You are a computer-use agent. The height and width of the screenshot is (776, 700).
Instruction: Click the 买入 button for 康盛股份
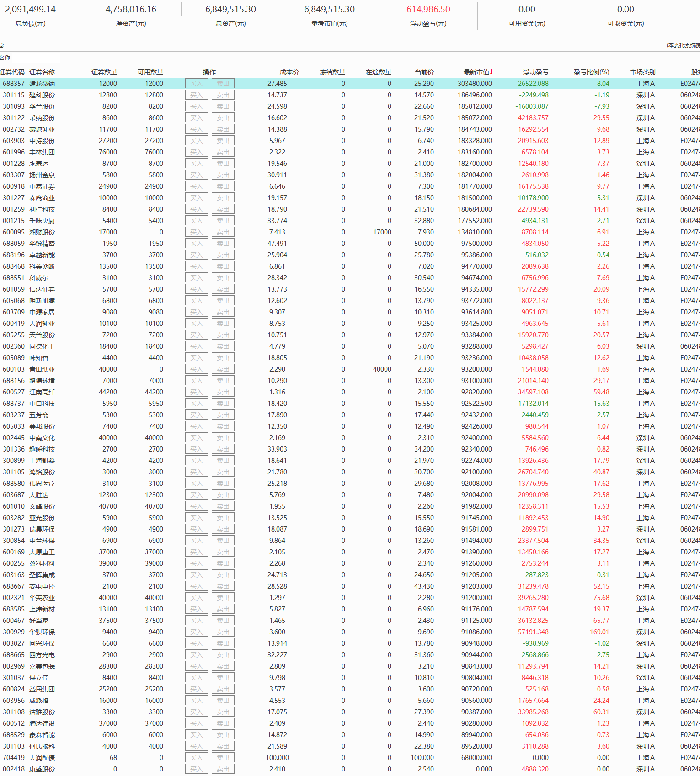point(197,769)
